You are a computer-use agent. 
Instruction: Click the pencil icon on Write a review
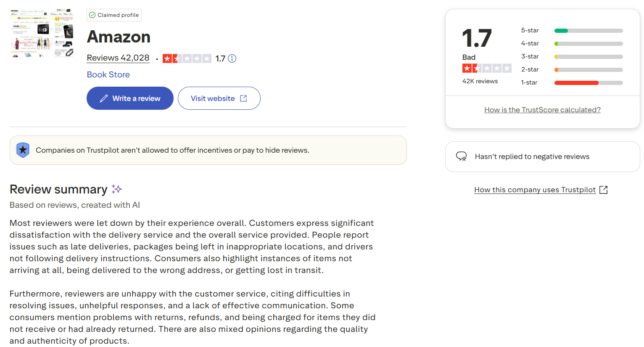(x=104, y=98)
